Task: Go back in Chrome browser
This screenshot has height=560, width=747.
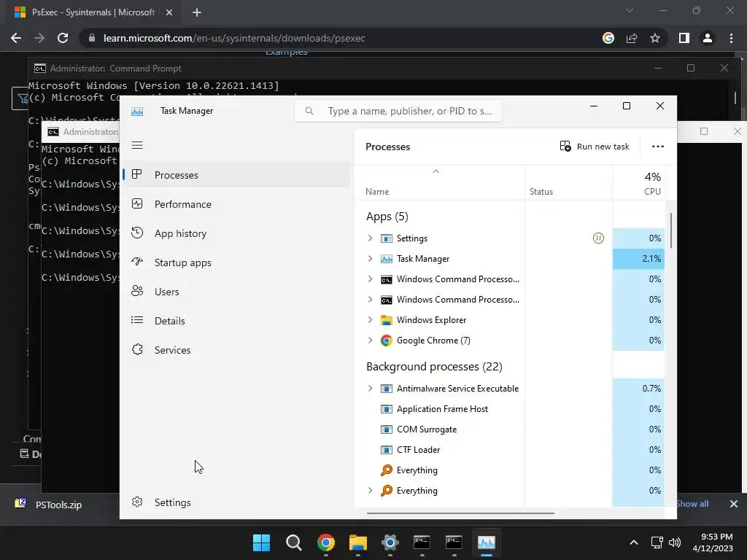Action: click(16, 38)
